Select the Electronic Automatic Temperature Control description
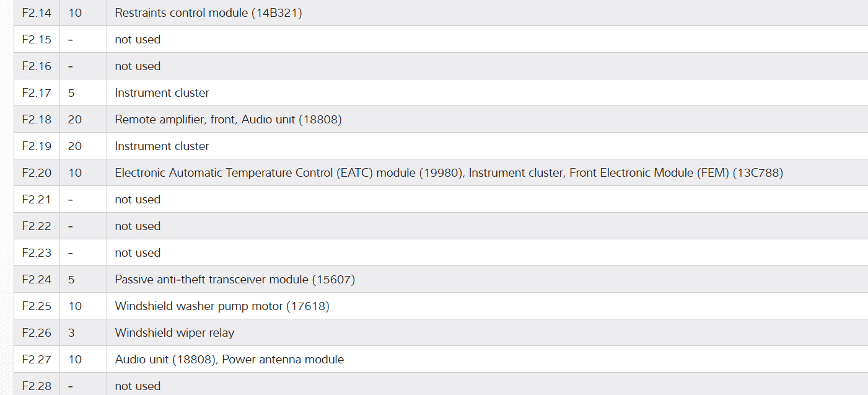This screenshot has height=395, width=868. (x=449, y=172)
